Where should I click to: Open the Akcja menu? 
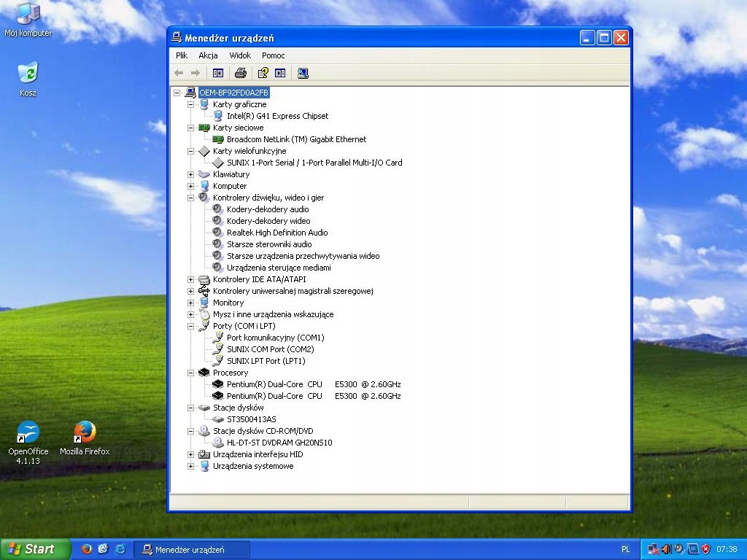click(x=208, y=55)
